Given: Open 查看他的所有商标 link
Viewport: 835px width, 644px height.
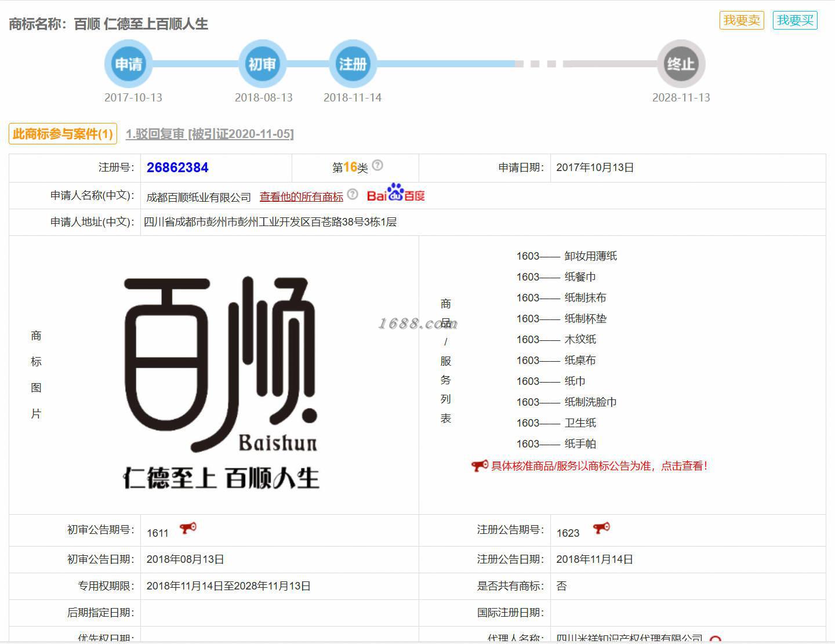Looking at the screenshot, I should pyautogui.click(x=301, y=197).
